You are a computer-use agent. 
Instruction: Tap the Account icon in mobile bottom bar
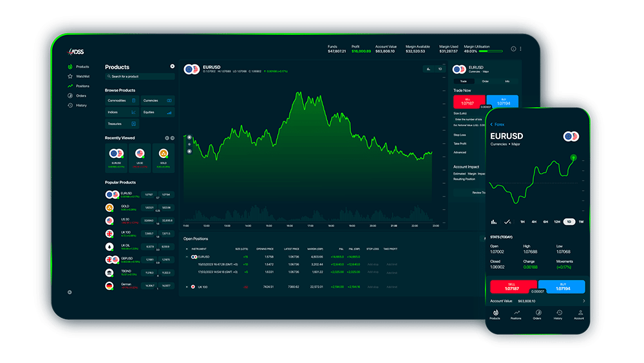click(x=579, y=314)
